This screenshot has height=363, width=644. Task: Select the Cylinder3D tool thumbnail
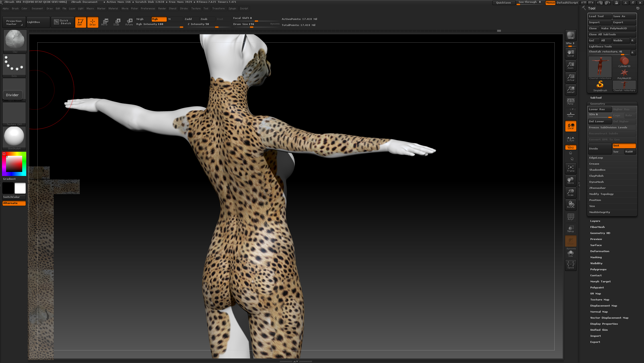coord(624,62)
